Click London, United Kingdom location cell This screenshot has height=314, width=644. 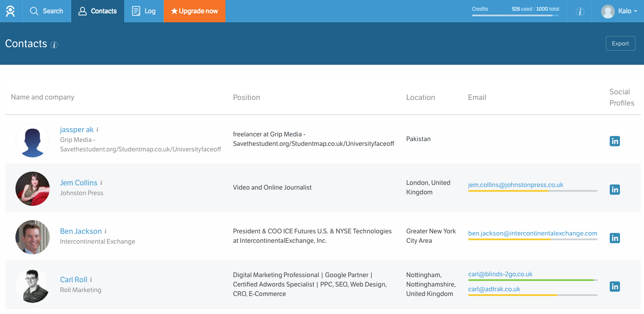[x=428, y=187]
